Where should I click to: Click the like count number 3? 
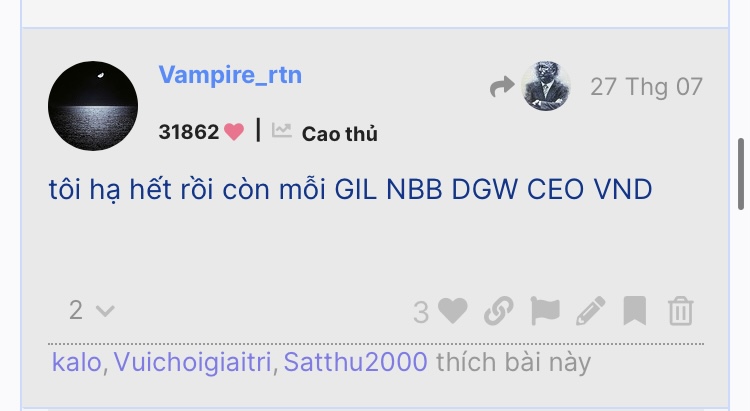(x=421, y=312)
